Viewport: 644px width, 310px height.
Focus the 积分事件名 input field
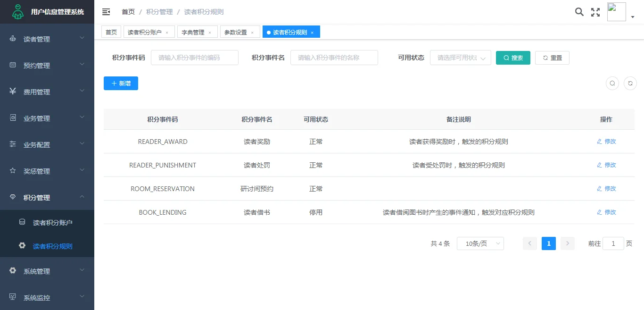pyautogui.click(x=334, y=58)
